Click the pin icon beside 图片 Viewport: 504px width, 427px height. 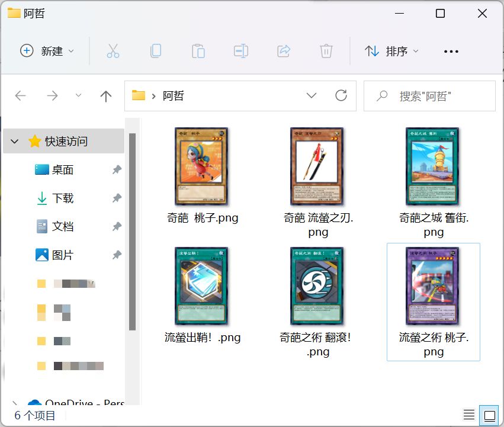(x=117, y=255)
